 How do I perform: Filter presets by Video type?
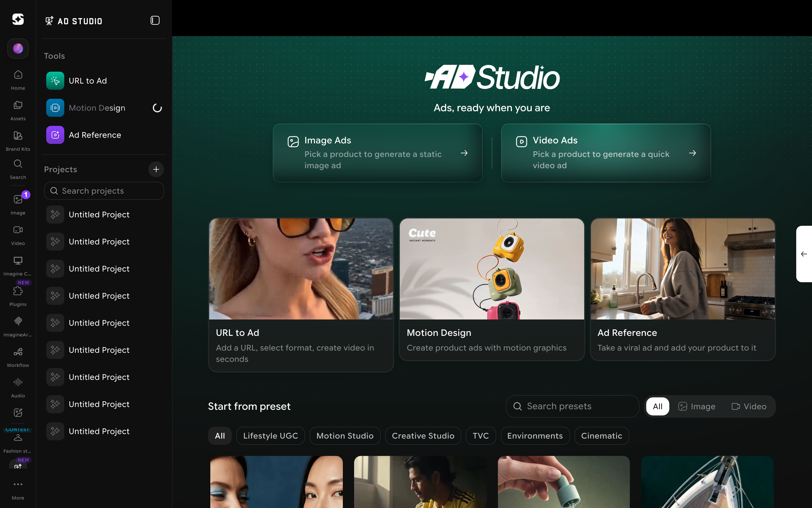749,406
